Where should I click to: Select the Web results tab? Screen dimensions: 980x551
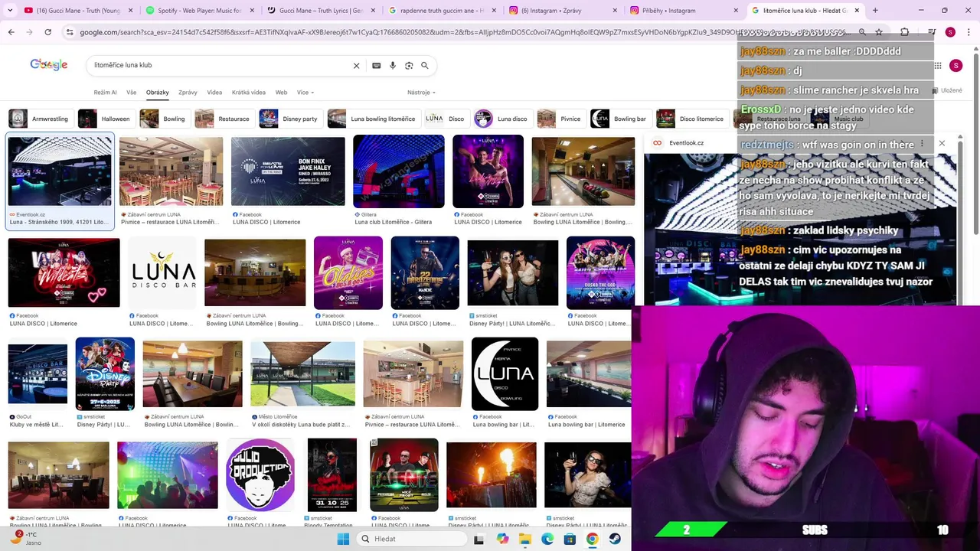click(281, 93)
